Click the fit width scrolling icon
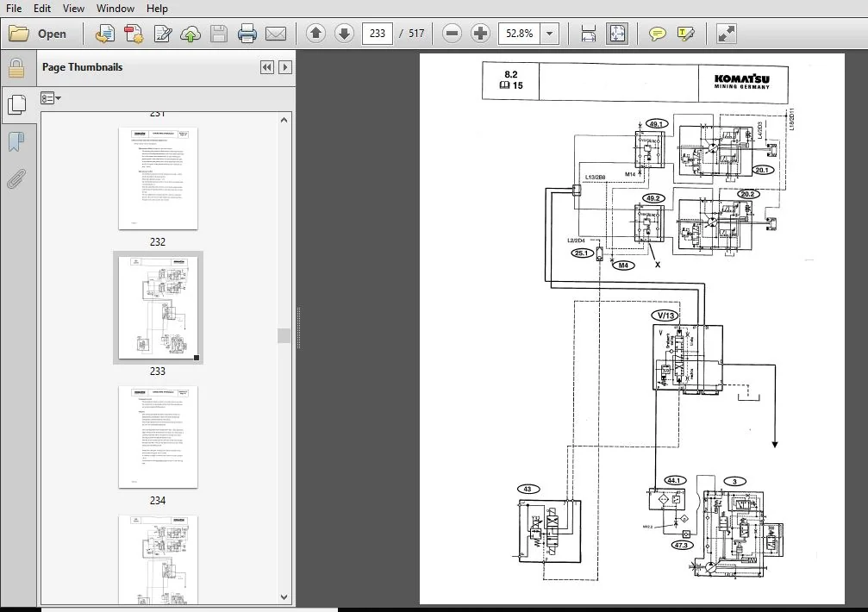 pyautogui.click(x=589, y=34)
